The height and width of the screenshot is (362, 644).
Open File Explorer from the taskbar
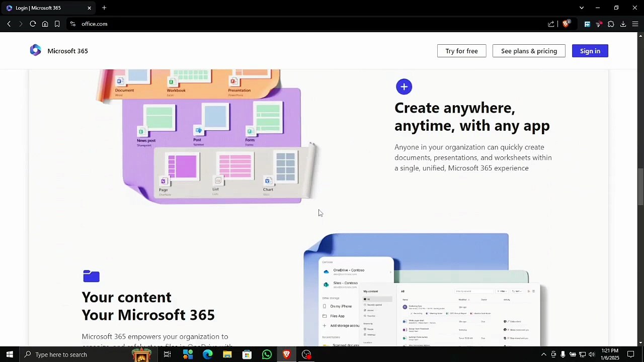coord(227,354)
